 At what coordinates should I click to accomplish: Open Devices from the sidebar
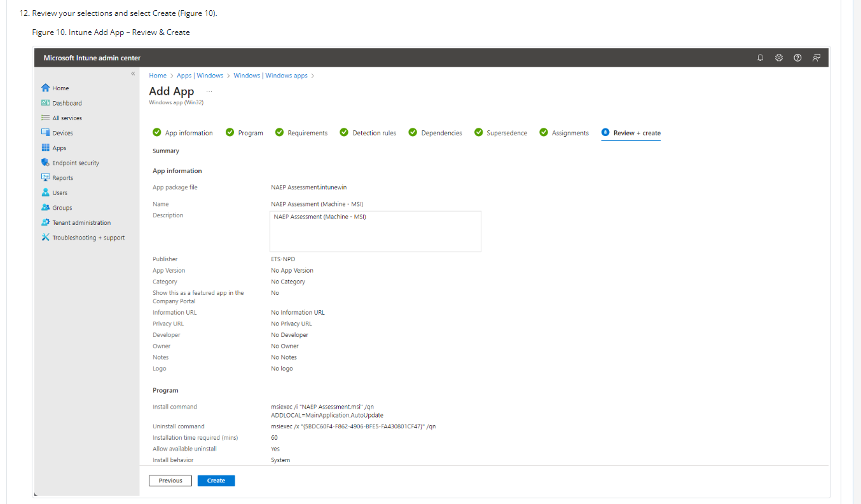[57, 133]
